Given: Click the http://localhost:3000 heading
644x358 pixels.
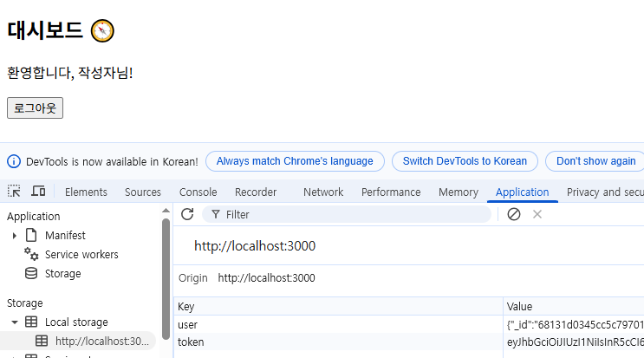Looking at the screenshot, I should 255,246.
